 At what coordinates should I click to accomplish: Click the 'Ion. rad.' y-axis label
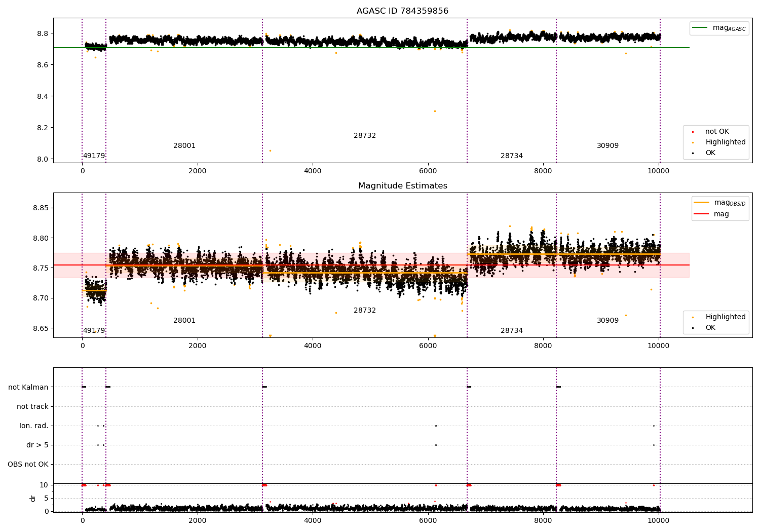34,426
